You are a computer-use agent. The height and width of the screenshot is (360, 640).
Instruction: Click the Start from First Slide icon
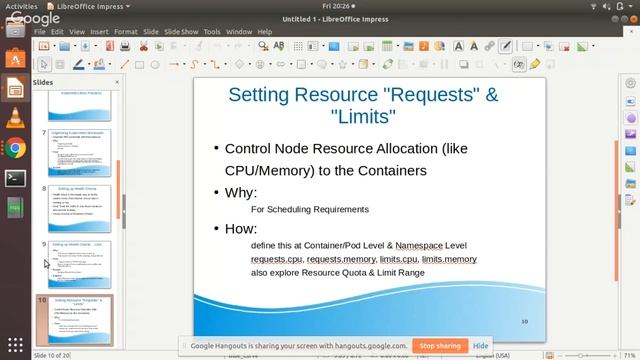[x=353, y=46]
